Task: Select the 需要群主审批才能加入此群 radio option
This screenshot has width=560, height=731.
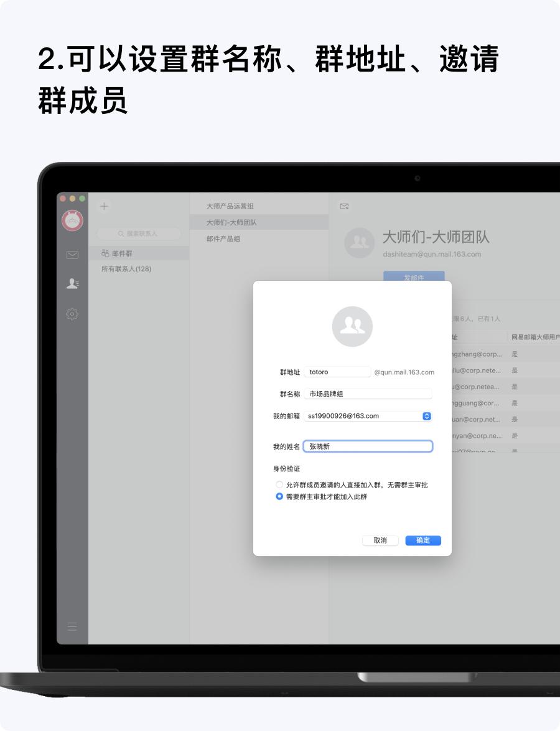Action: coord(279,498)
